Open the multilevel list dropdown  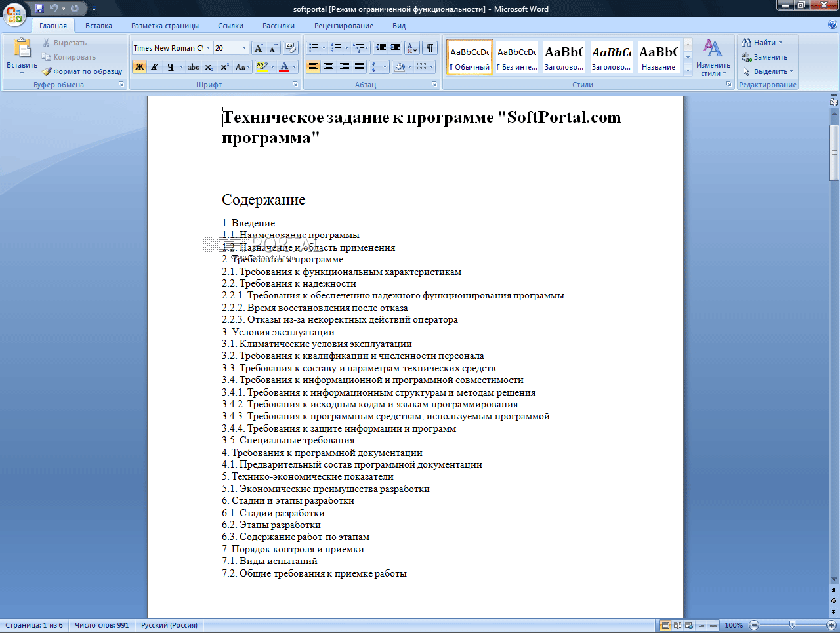pos(361,48)
